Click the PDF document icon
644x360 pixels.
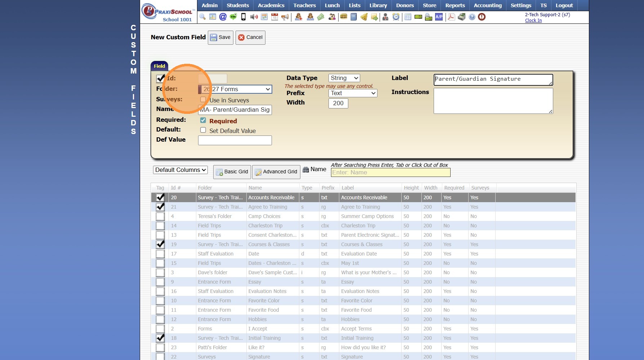(x=451, y=17)
